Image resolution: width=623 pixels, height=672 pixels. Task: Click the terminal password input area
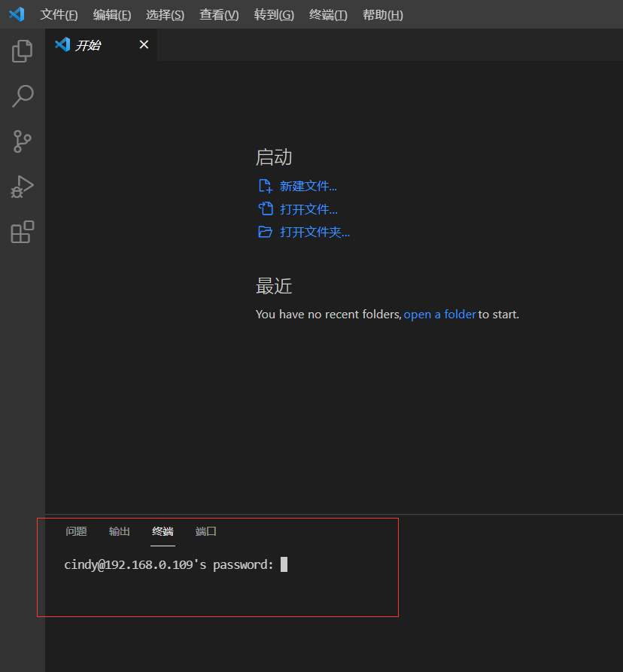pos(284,564)
